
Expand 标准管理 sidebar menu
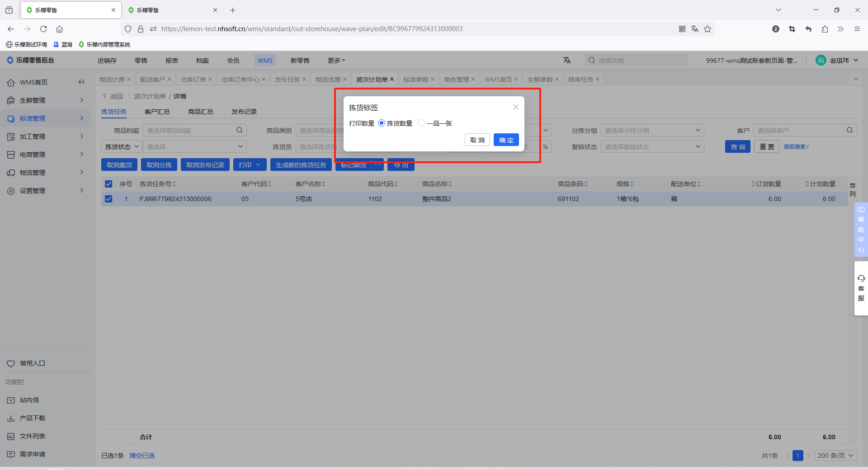click(45, 118)
